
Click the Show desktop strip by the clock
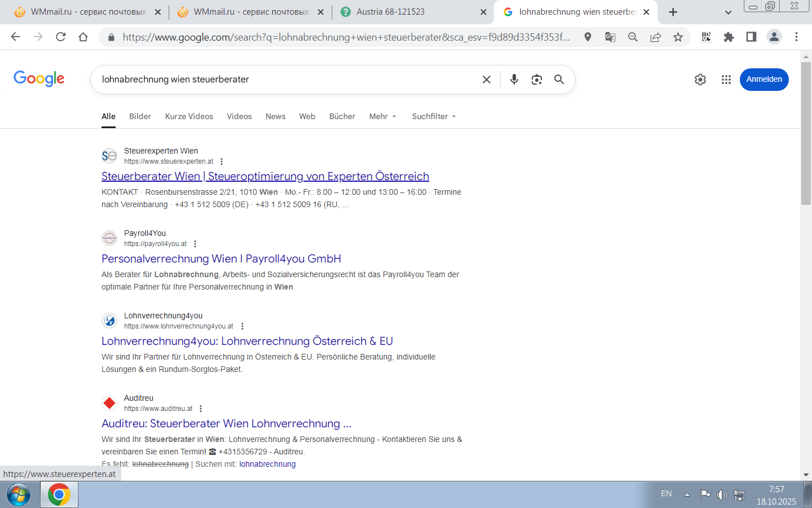(x=807, y=495)
